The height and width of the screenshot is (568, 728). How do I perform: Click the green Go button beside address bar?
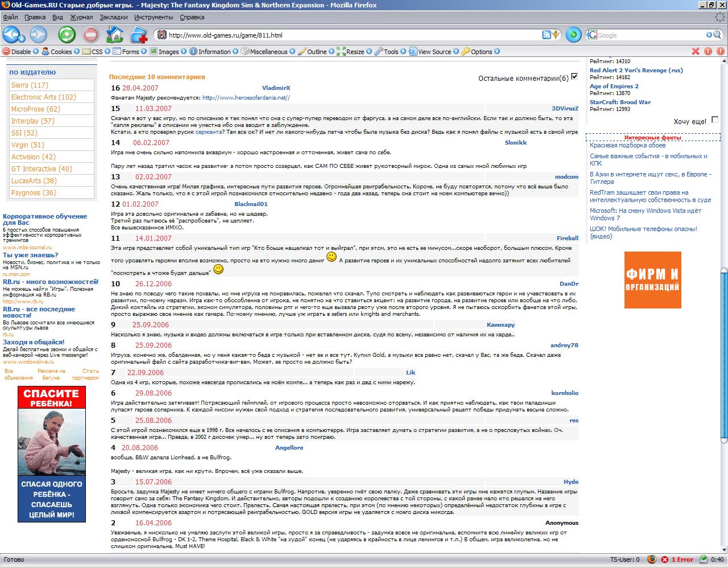point(573,35)
